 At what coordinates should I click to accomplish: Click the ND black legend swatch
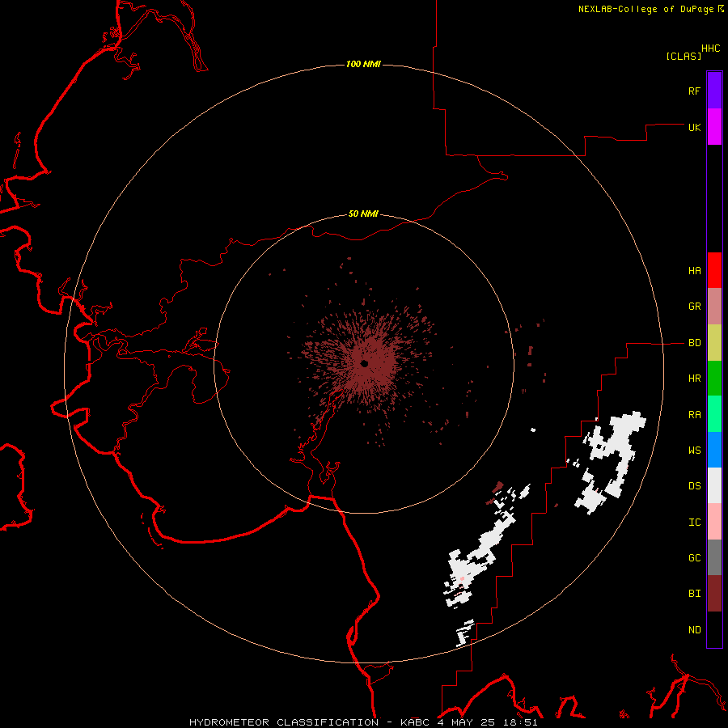pos(714,629)
